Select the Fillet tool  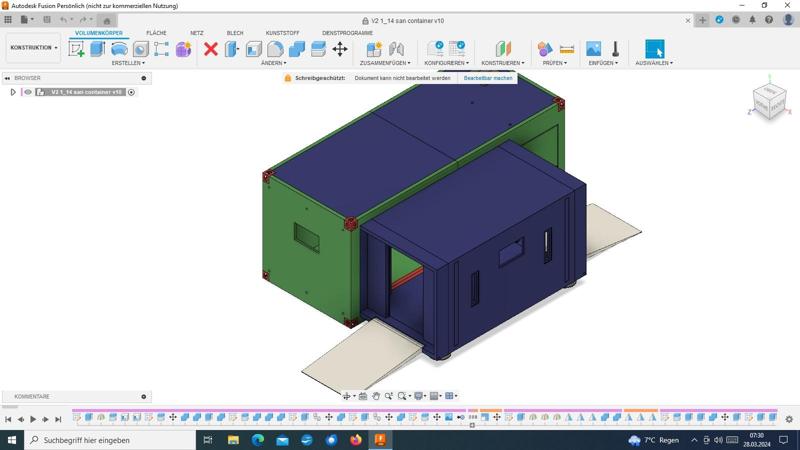pyautogui.click(x=275, y=49)
